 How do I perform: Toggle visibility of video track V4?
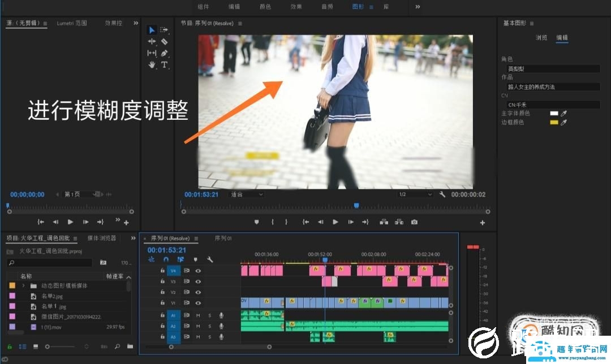click(199, 271)
